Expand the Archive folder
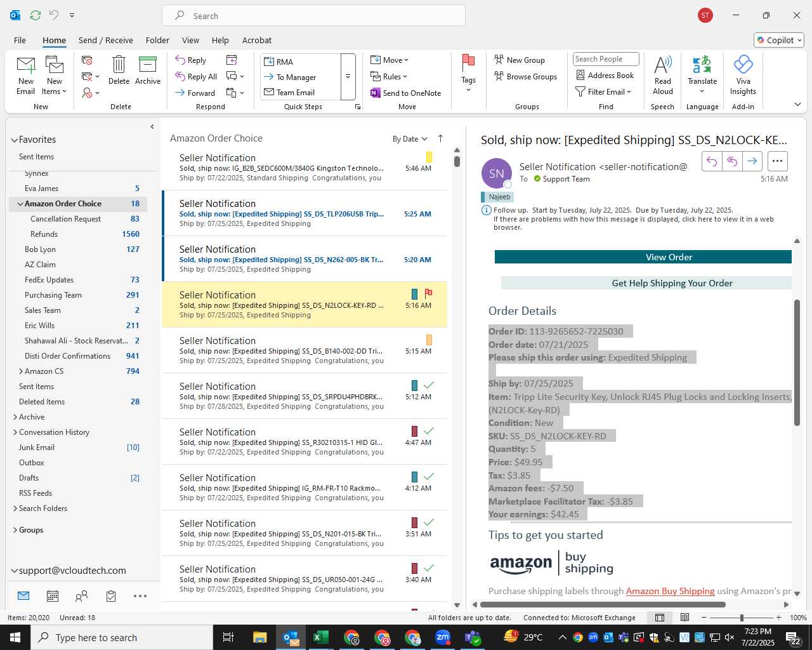 15,417
